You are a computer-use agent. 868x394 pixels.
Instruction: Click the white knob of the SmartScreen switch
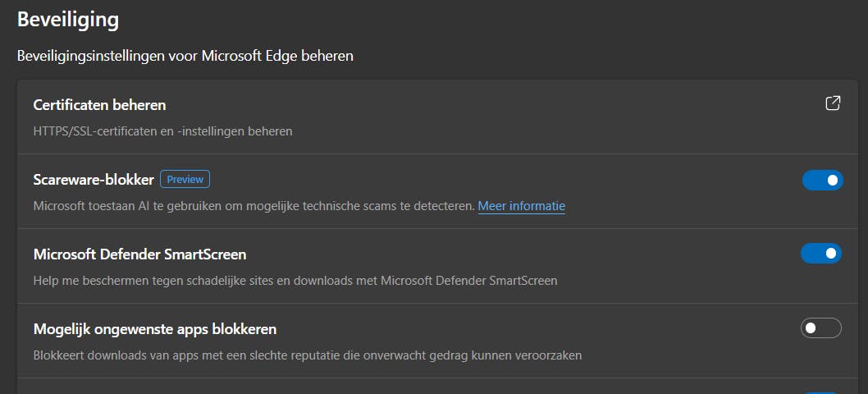[x=832, y=254]
